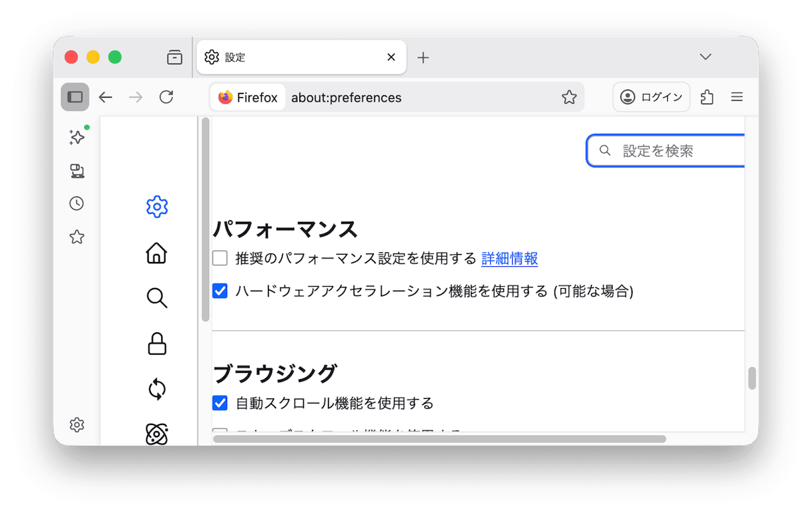Uncheck 自動スクロール機能を使用する
The height and width of the screenshot is (516, 812).
(x=220, y=402)
